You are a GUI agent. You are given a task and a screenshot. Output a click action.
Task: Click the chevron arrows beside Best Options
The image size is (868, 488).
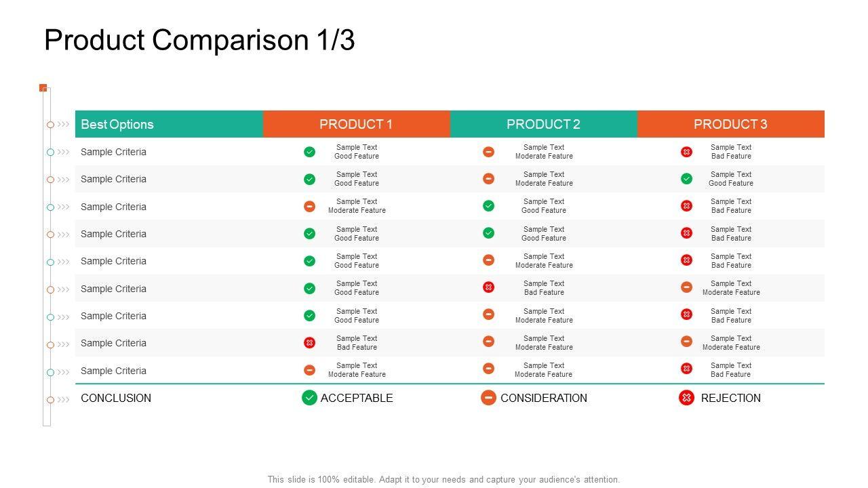click(x=64, y=124)
